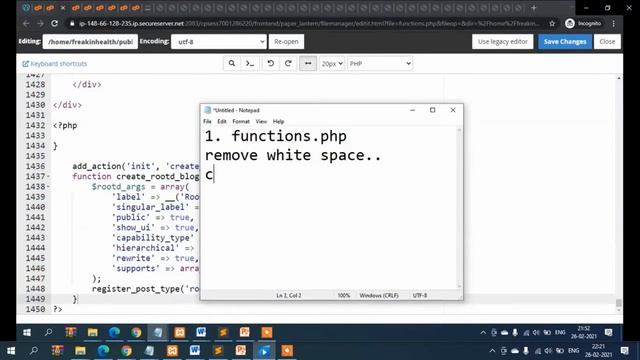Close the file editor with Close button

[607, 42]
